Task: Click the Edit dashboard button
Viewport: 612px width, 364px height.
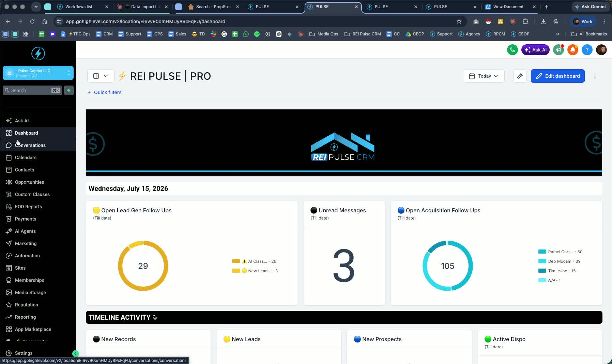Action: click(x=558, y=76)
